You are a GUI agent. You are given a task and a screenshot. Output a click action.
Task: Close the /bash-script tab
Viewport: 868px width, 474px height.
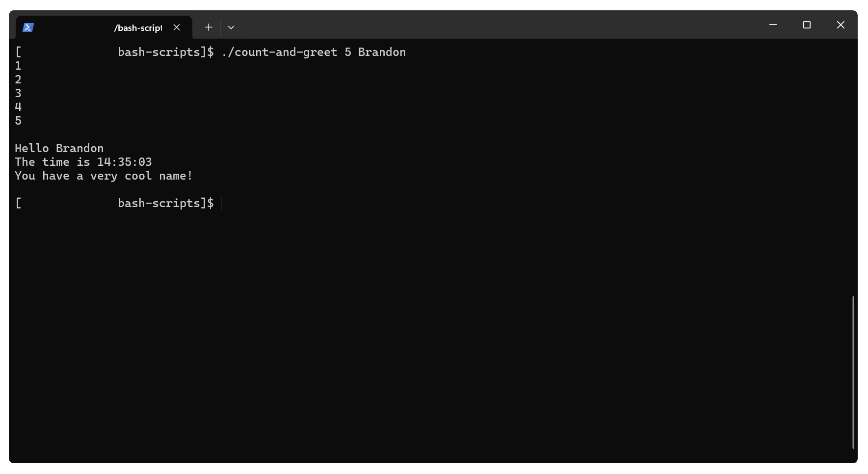pyautogui.click(x=177, y=27)
